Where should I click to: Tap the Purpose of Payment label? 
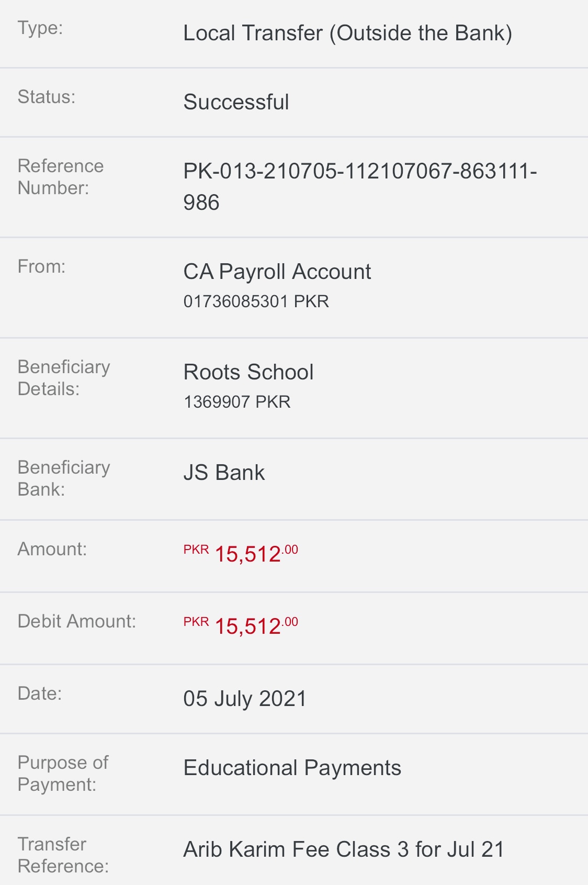pos(63,774)
